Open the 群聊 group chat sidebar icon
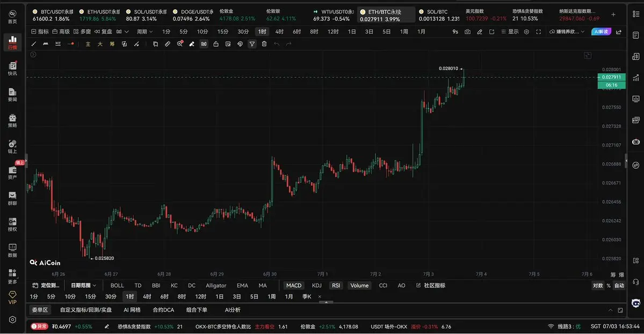The height and width of the screenshot is (334, 644). coord(12,198)
